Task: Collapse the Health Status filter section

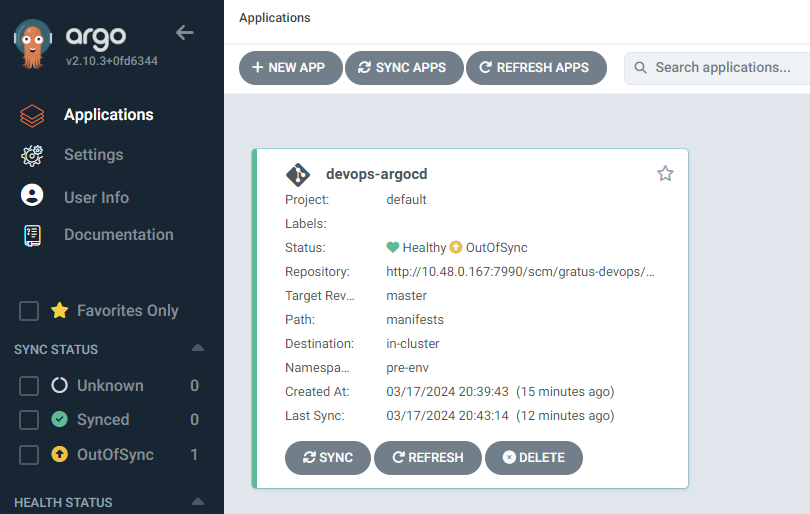Action: coord(197,502)
